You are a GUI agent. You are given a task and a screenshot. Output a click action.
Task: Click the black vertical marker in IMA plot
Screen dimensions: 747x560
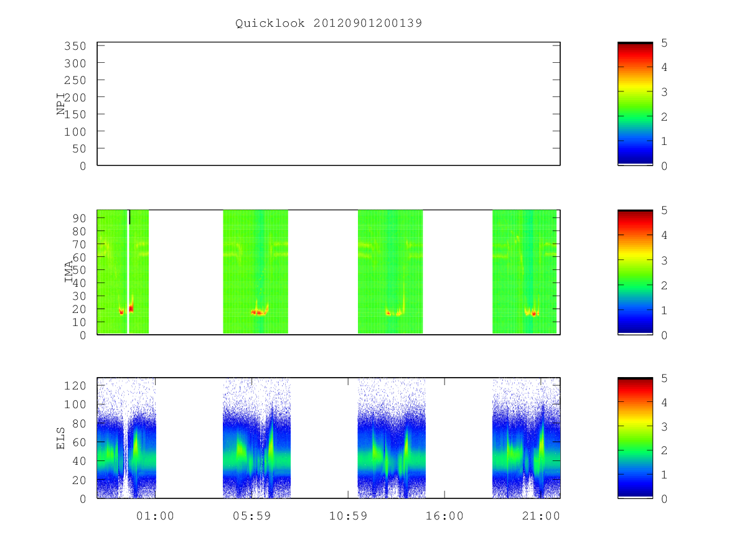coord(129,217)
